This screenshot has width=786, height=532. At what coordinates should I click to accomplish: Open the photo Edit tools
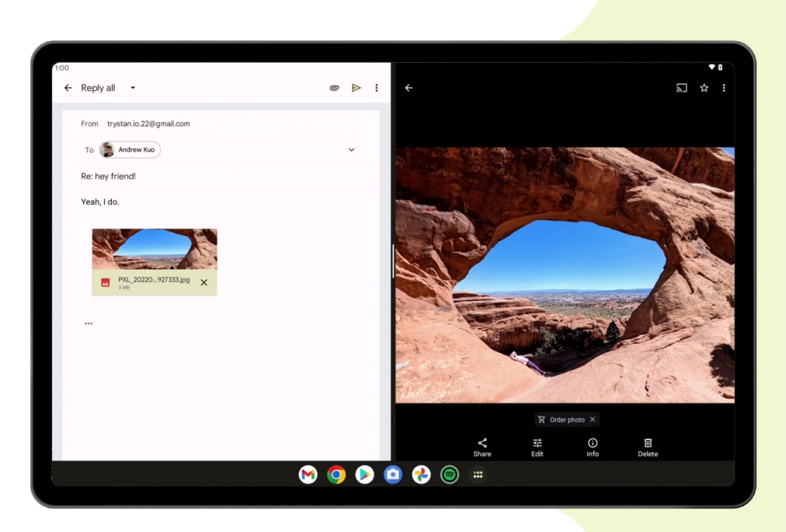(537, 447)
